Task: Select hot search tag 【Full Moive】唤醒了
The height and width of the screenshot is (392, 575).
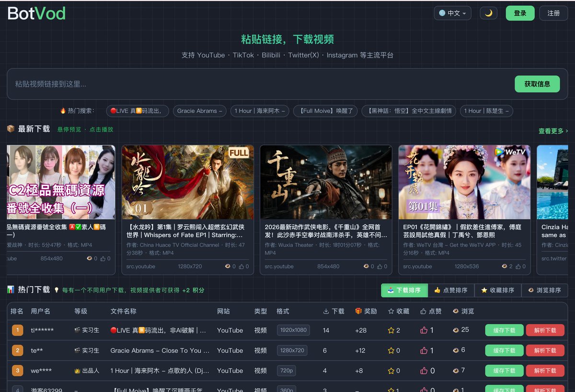Action: 325,111
